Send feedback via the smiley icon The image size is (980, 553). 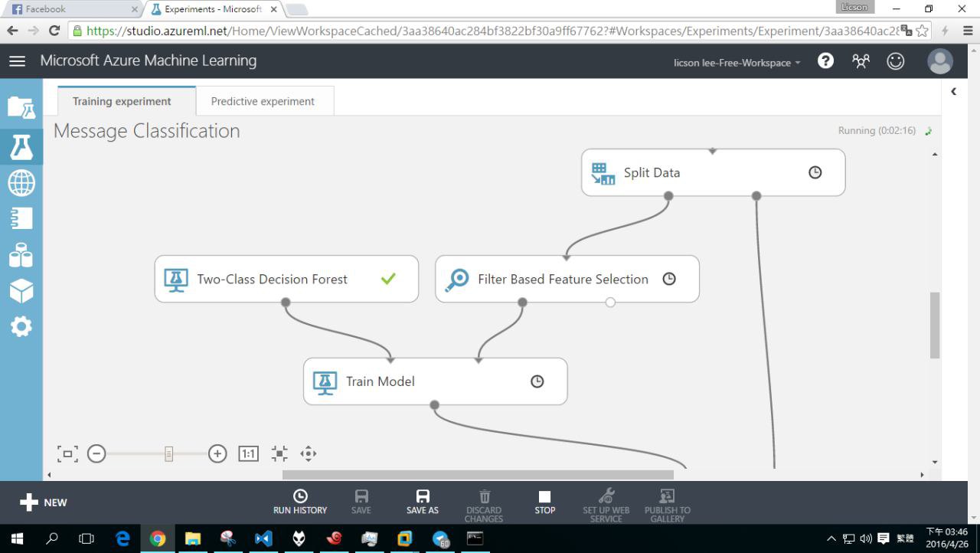896,61
